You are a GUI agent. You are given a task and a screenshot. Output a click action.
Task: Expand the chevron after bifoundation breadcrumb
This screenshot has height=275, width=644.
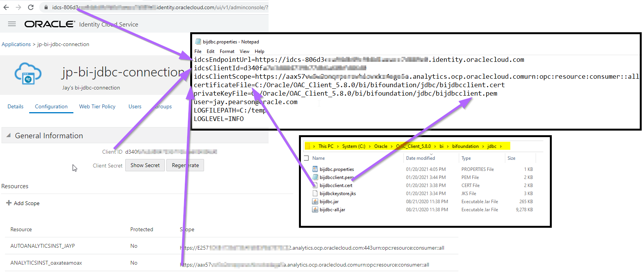point(483,146)
